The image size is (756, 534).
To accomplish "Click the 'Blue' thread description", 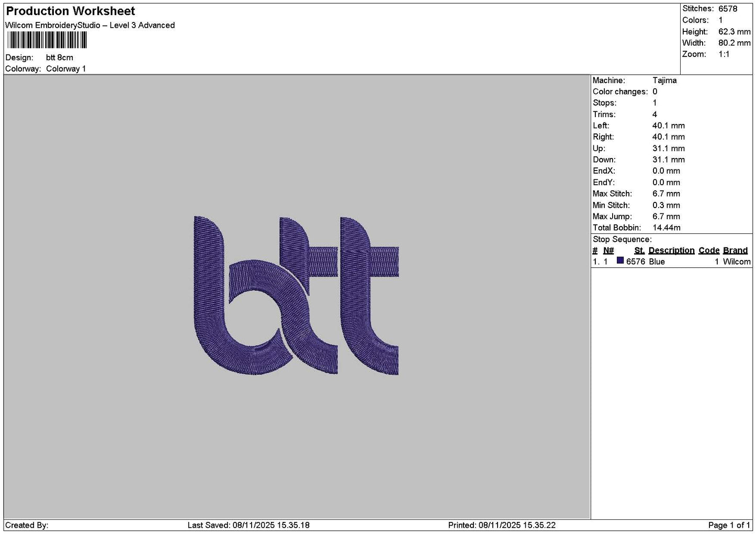I will pos(657,262).
